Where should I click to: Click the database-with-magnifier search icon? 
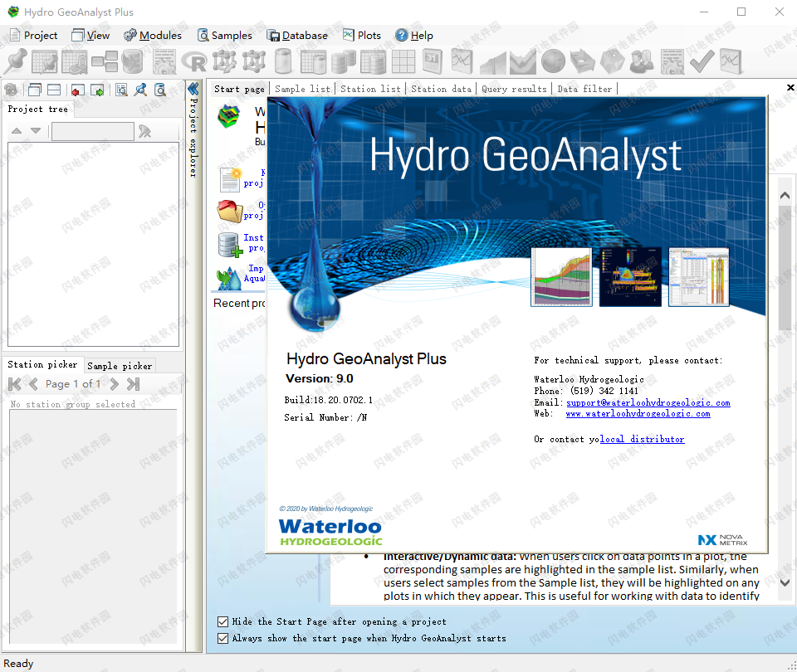click(160, 90)
